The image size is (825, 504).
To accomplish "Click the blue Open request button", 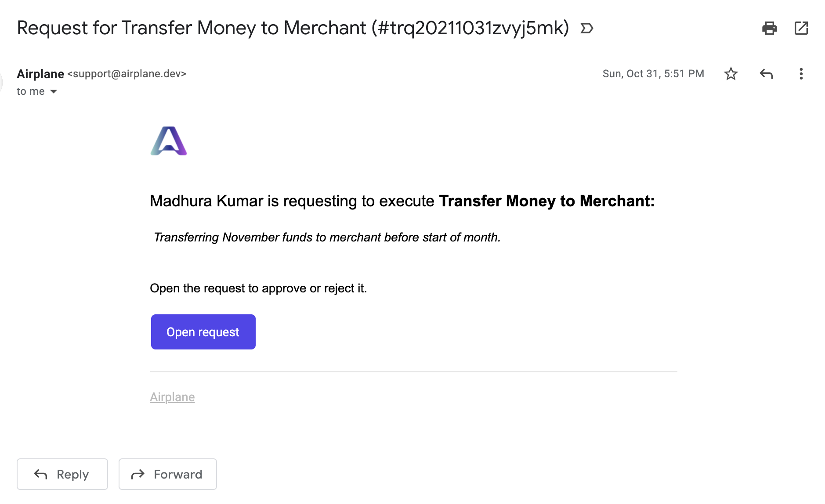I will coord(203,332).
